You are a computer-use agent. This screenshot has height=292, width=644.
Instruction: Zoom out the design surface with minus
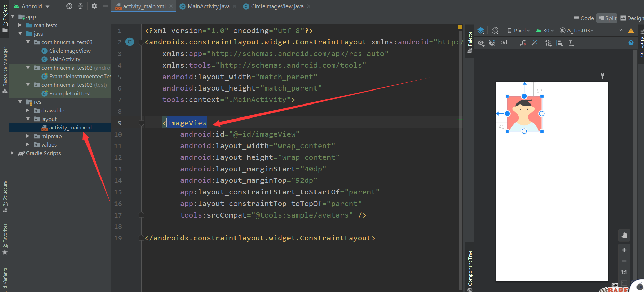pyautogui.click(x=624, y=261)
